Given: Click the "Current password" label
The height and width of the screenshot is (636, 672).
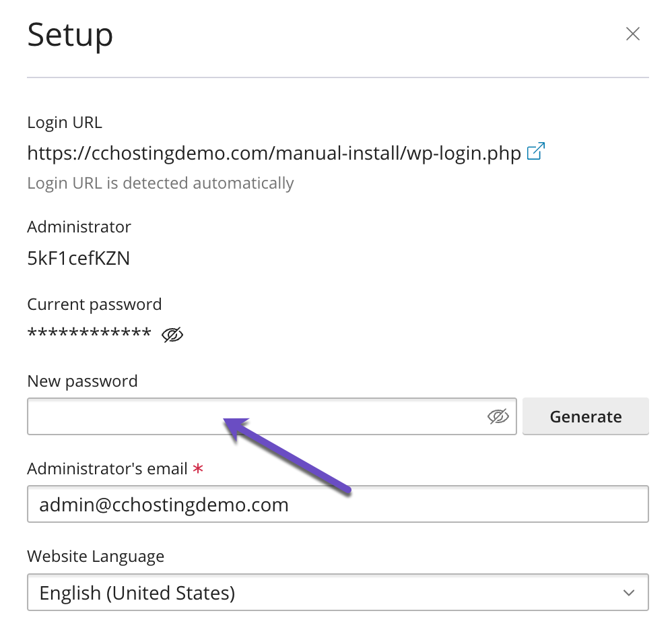Looking at the screenshot, I should coord(94,305).
